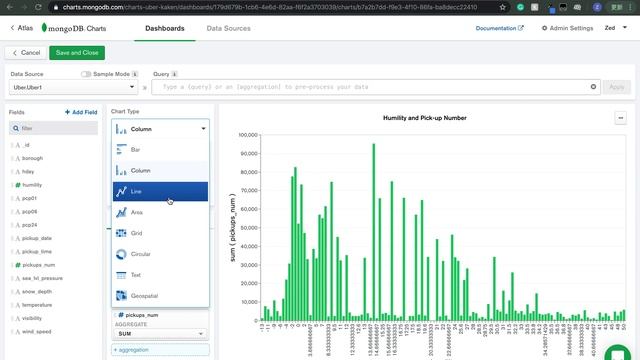Viewport: 640px width, 360px height.
Task: Open the Data Source dropdown Uber.Uber1
Action: [x=73, y=87]
